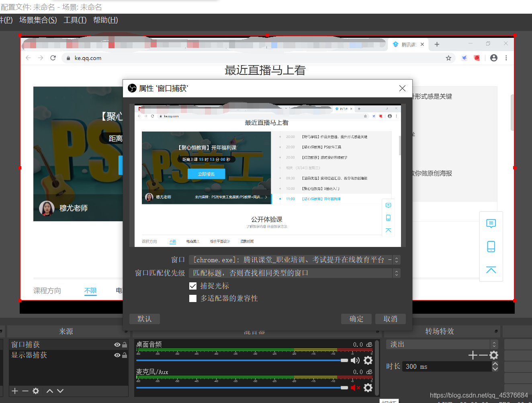The height and width of the screenshot is (403, 532).
Task: Open Mic/Aux settings gear
Action: point(368,388)
